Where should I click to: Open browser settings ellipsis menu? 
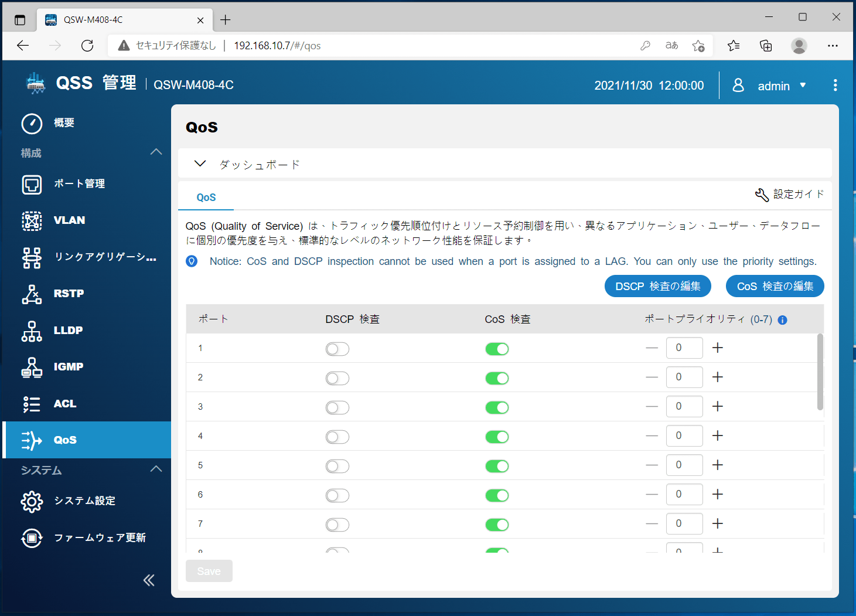(x=833, y=46)
